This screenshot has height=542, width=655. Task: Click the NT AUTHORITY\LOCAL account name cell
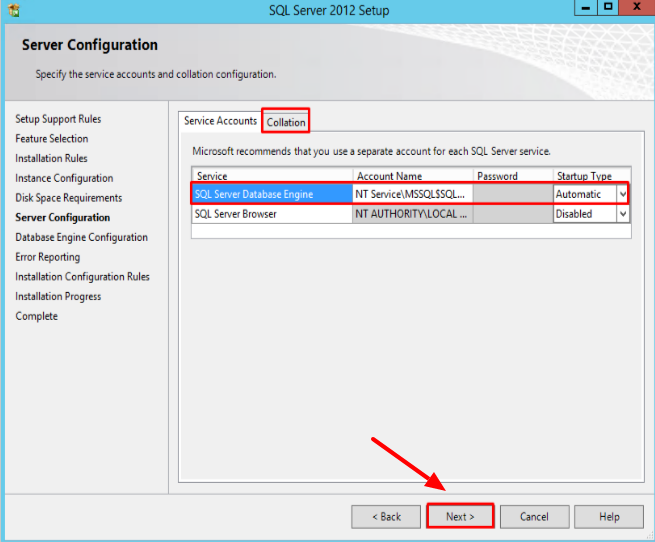tap(413, 214)
